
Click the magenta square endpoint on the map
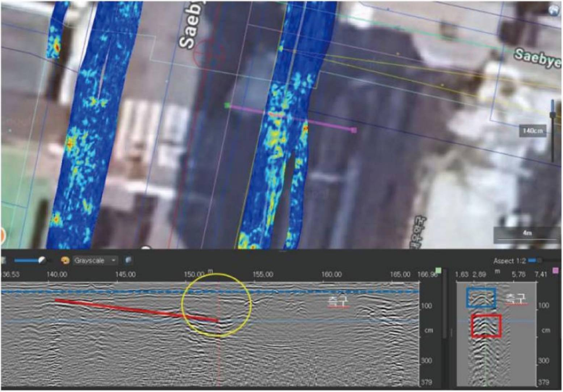point(354,130)
